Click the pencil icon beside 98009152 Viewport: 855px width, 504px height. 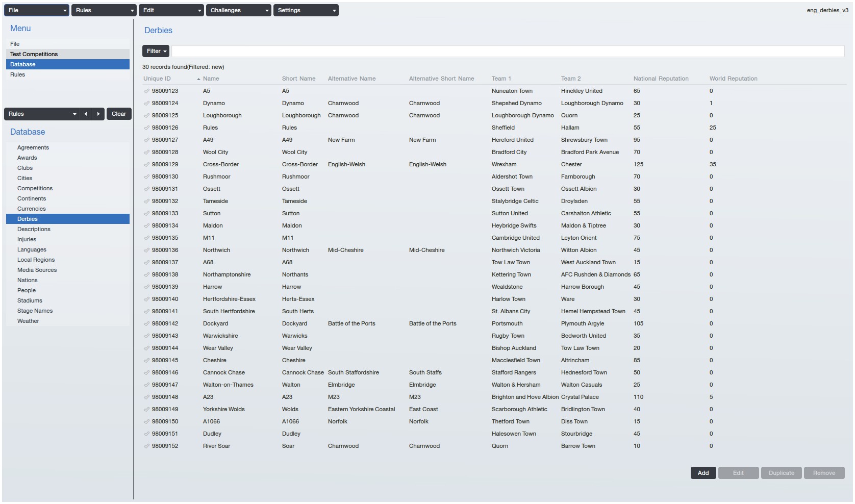point(146,446)
